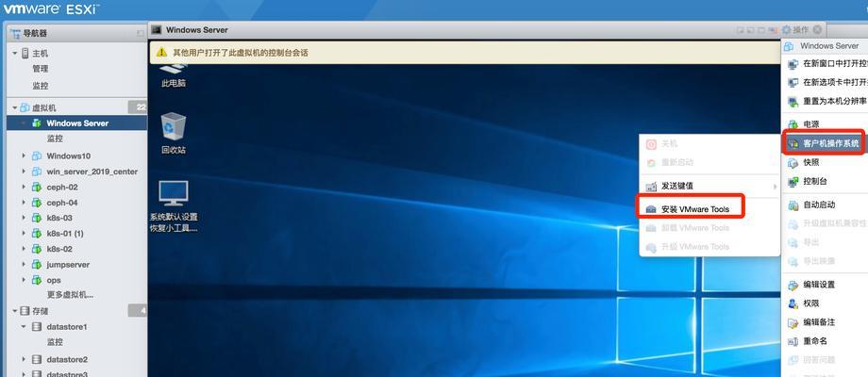Open 监控 under datastore1
Screen dimensions: 868x377
coord(55,341)
